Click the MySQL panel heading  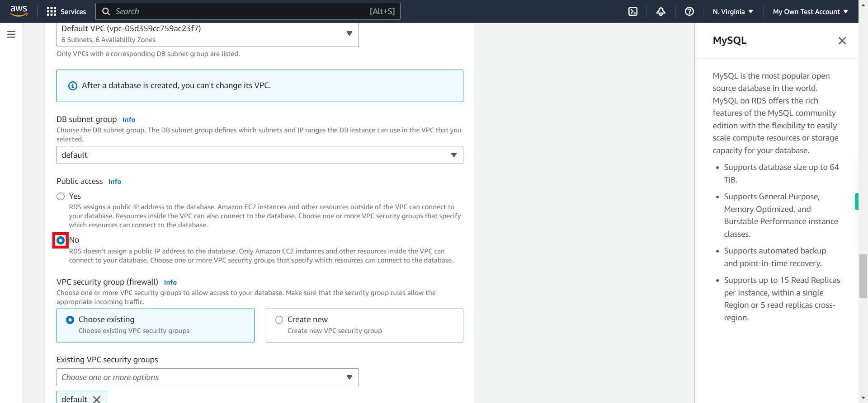pyautogui.click(x=729, y=41)
